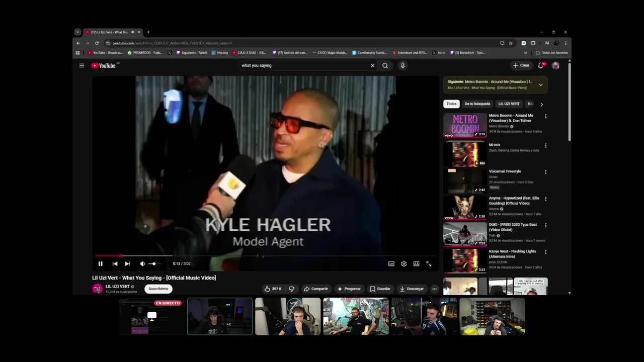Mute the video using the speaker icon
The image size is (644, 362).
[x=142, y=263]
